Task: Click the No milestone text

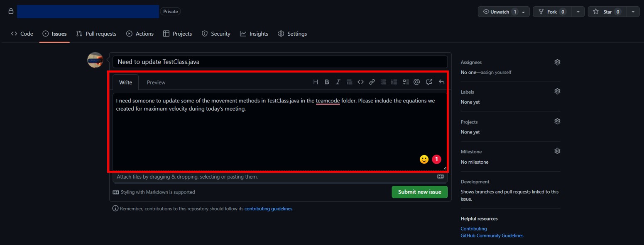Action: [475, 162]
